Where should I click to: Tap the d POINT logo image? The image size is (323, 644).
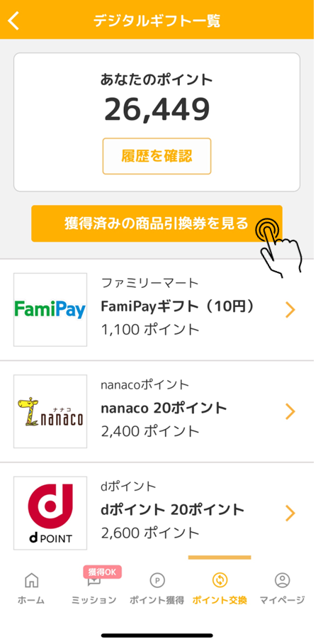tap(50, 513)
